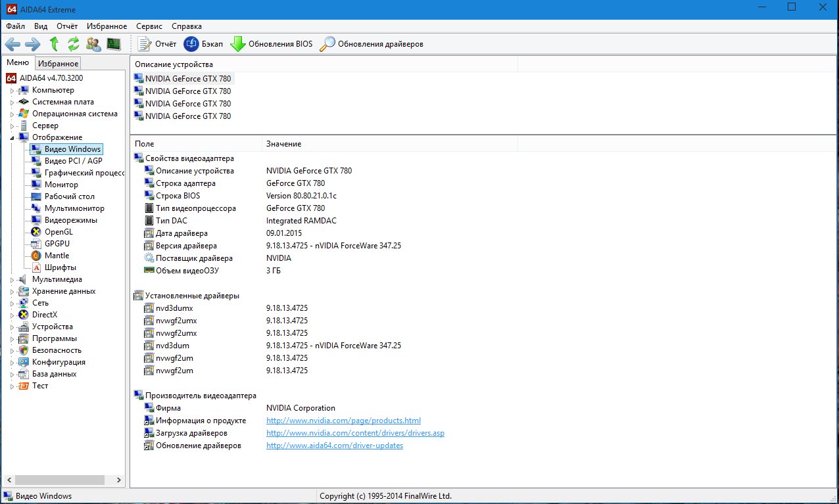This screenshot has width=839, height=504.
Task: Expand the Мультимедиа tree node
Action: point(12,279)
